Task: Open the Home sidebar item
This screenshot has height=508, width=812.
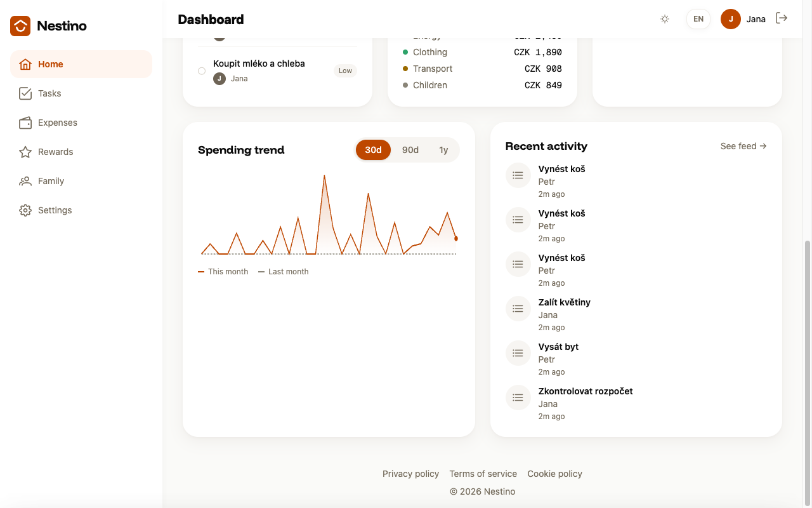Action: click(x=81, y=64)
